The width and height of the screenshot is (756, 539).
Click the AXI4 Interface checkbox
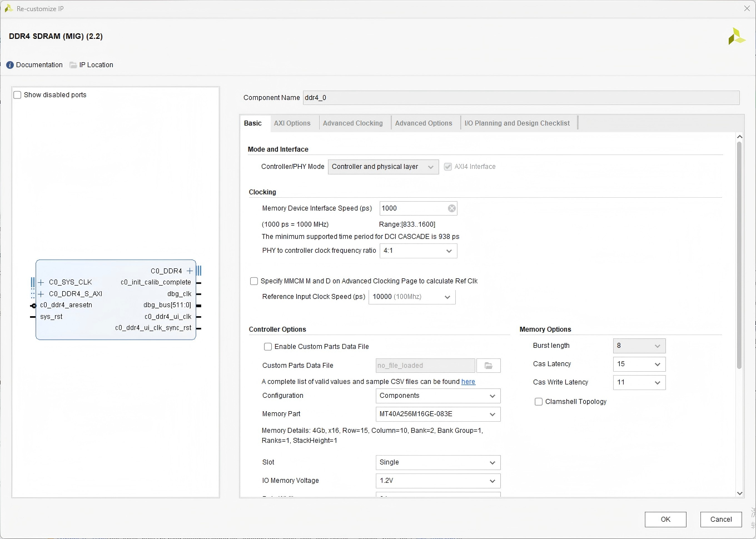point(448,167)
